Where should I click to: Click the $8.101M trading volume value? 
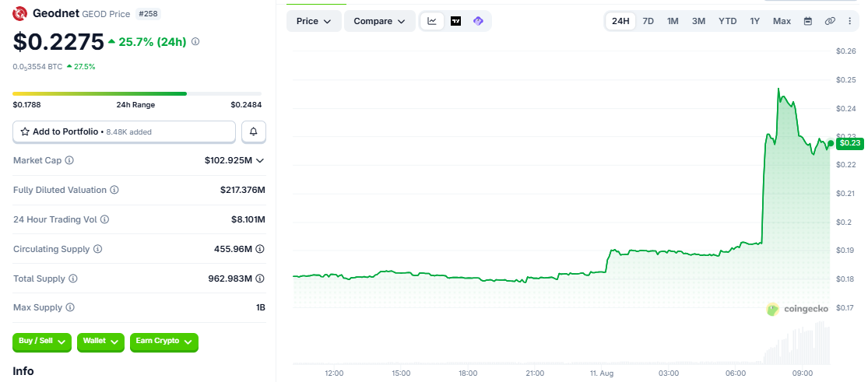tap(248, 219)
